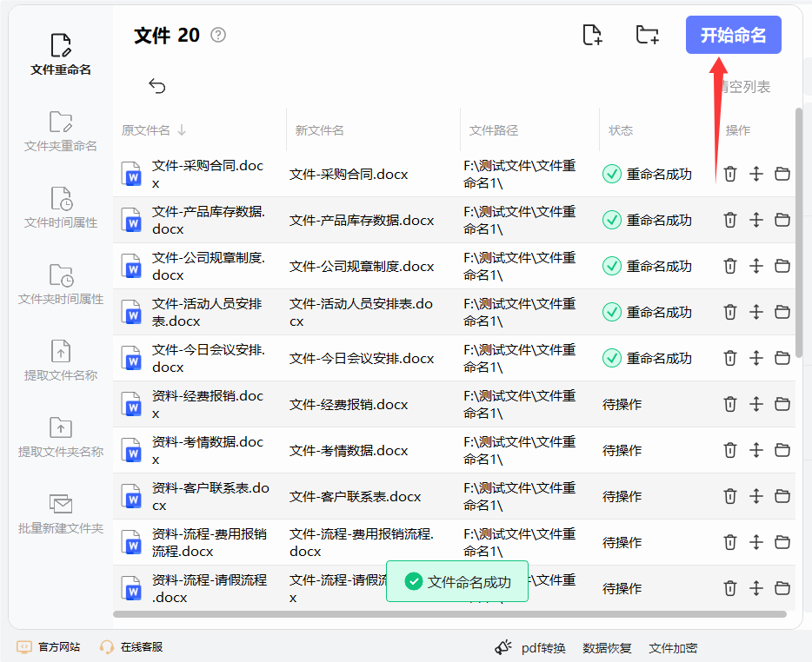Delete the 文件-采购合同.docx row

click(x=729, y=174)
